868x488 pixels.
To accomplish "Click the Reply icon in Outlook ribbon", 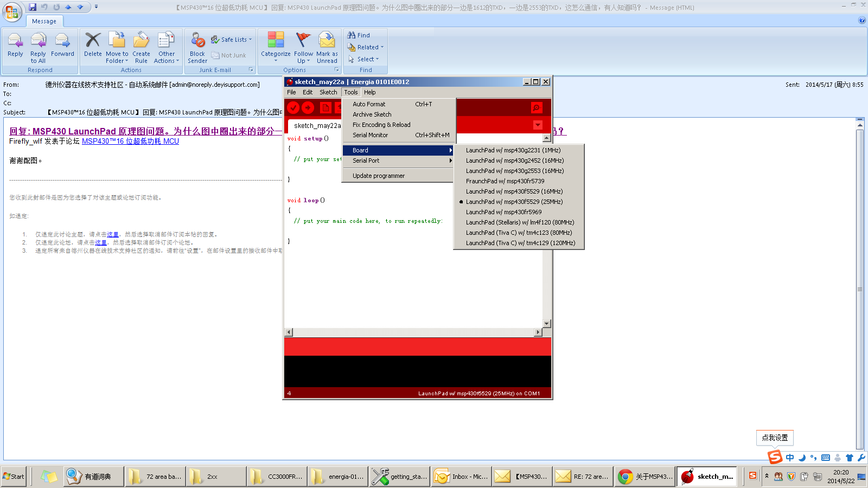I will click(15, 44).
